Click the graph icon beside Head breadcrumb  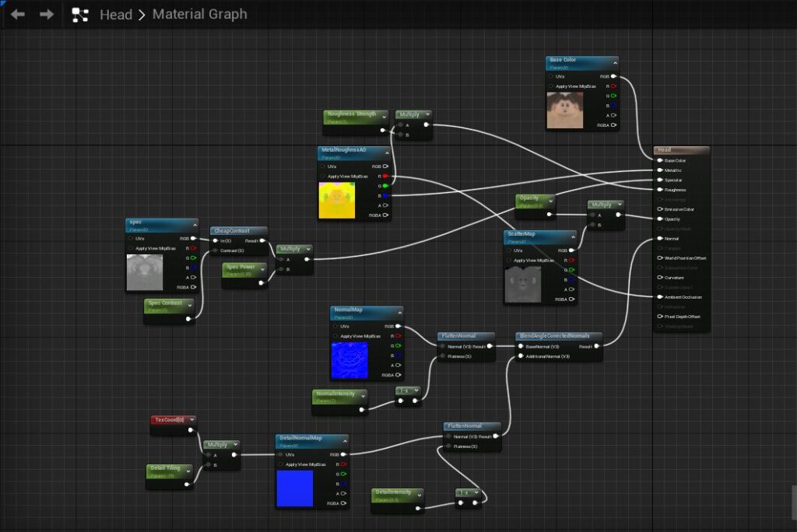coord(79,15)
